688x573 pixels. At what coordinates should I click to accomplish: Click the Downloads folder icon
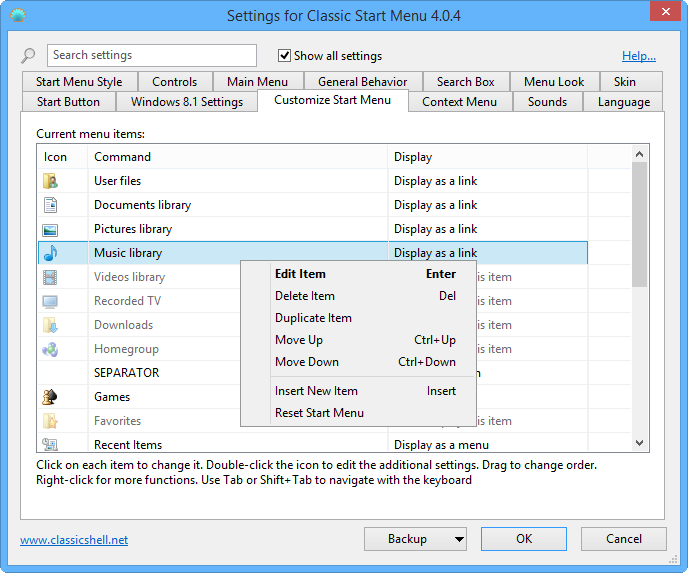click(x=50, y=325)
